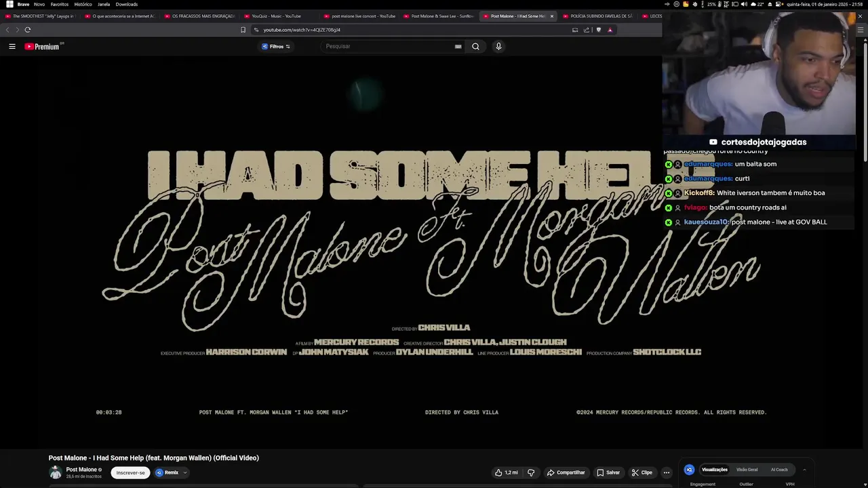Switch to 'YouQuiz - Music - YouTube' tab

[279, 16]
